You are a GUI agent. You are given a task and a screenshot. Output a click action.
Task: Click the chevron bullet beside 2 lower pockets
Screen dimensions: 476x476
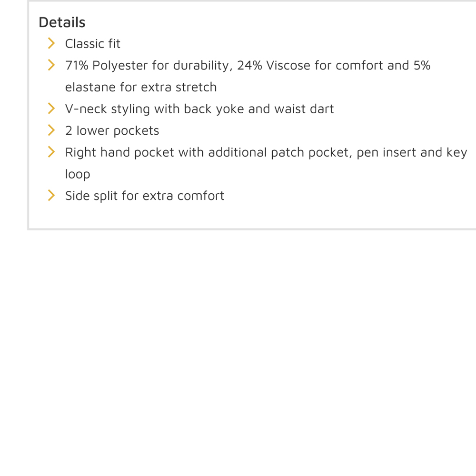tap(51, 130)
